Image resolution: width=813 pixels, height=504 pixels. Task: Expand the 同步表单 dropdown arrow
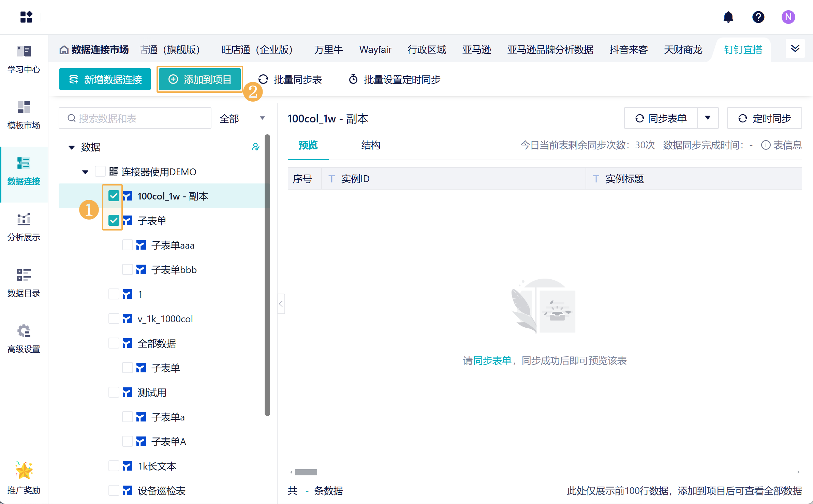708,118
